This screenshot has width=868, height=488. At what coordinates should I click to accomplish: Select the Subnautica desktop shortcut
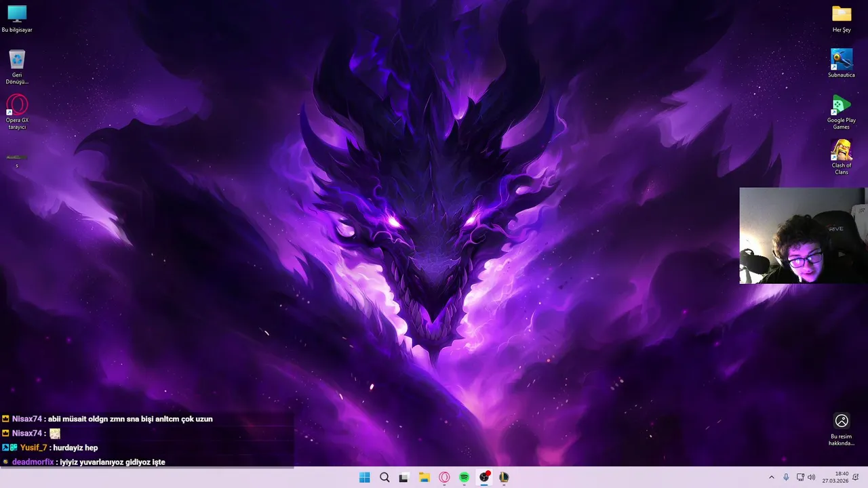pyautogui.click(x=842, y=63)
